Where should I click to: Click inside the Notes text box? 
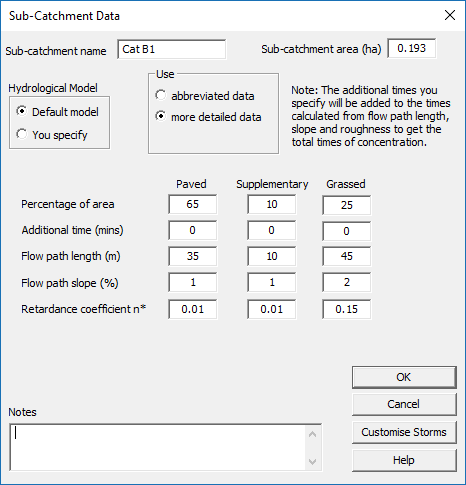tap(157, 447)
